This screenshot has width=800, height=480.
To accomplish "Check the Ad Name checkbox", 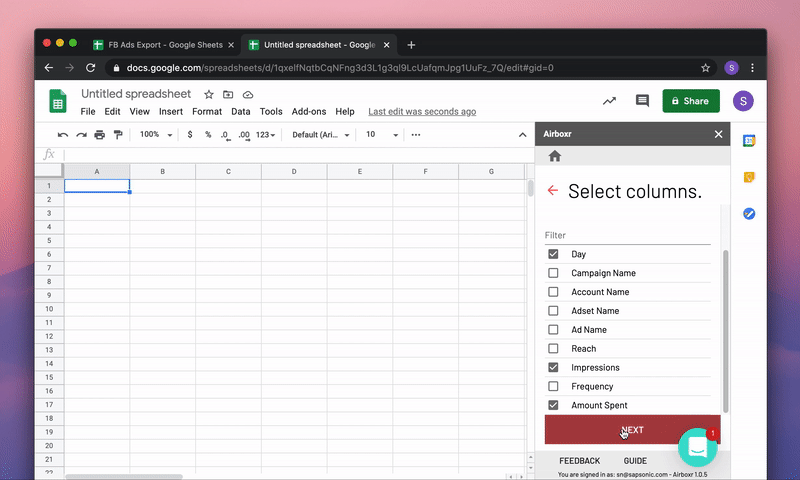I will coord(553,330).
